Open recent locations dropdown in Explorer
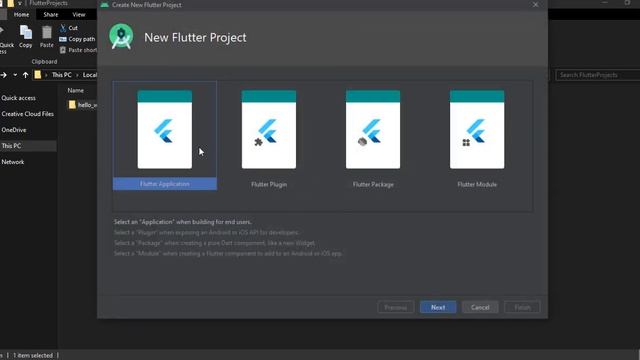This screenshot has height=360, width=640. (x=15, y=75)
